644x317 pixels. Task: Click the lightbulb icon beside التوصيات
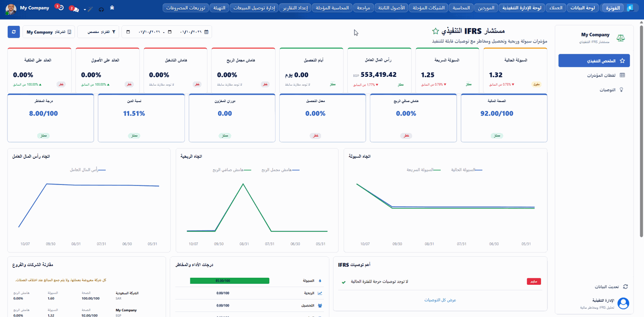(x=622, y=90)
